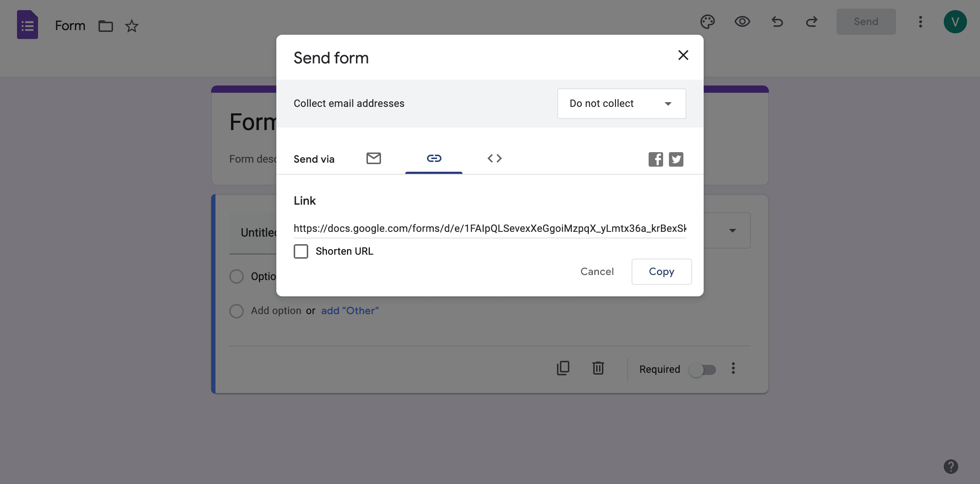The image size is (980, 484).
Task: Open the customize theme palette
Action: pyautogui.click(x=707, y=22)
